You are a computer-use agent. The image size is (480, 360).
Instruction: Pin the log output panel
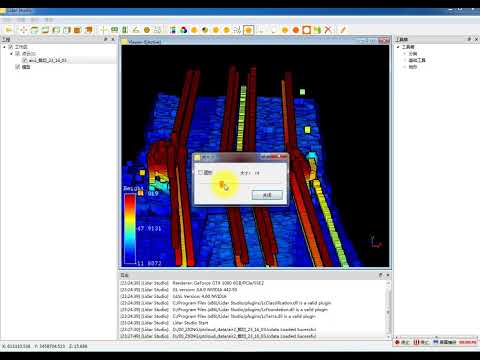click(x=381, y=275)
